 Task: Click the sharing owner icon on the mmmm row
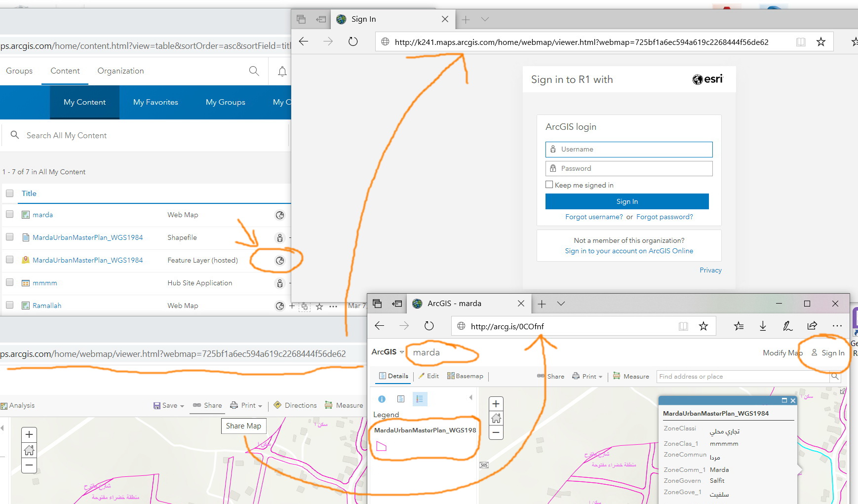click(x=280, y=283)
